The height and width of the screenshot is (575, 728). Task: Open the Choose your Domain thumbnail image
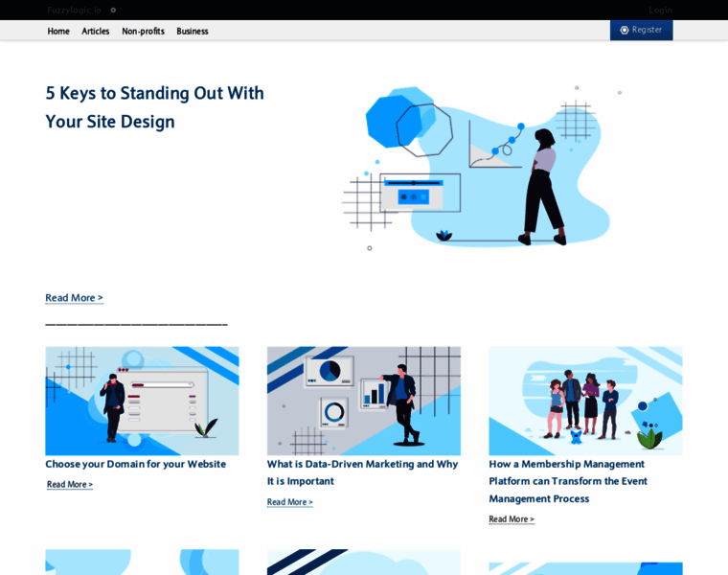(x=142, y=401)
